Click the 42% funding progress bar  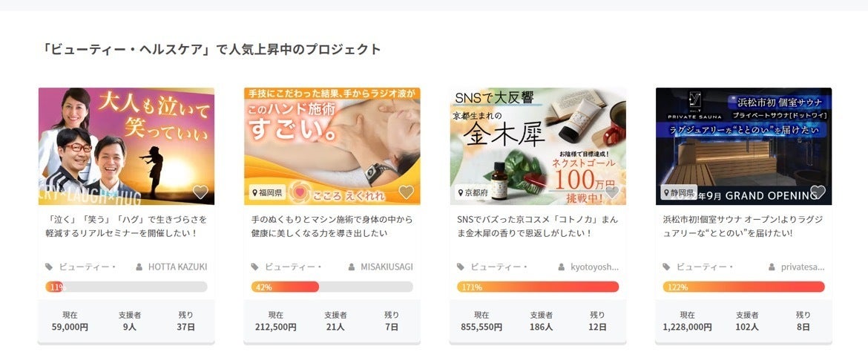pos(332,287)
